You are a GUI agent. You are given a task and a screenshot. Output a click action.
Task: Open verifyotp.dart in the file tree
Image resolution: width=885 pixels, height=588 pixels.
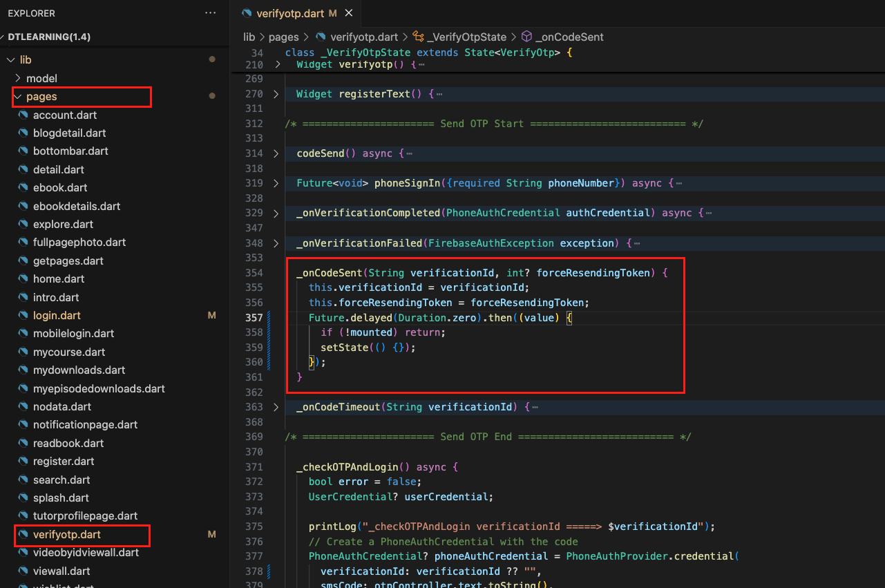(x=67, y=535)
